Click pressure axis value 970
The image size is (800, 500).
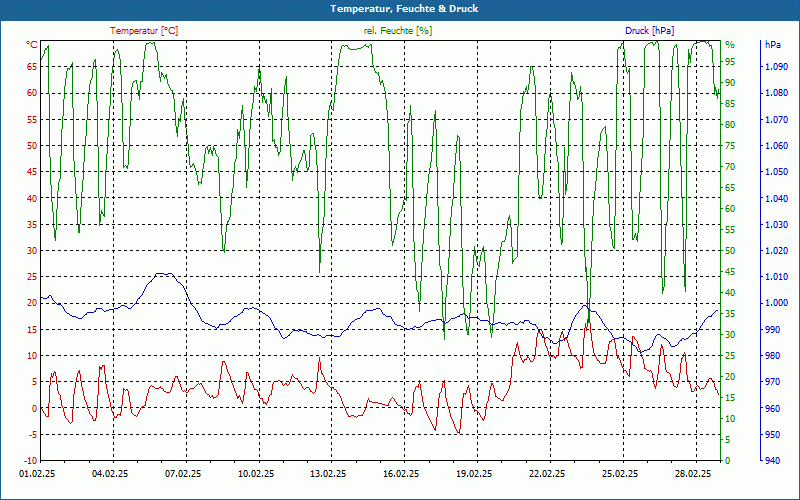tap(772, 382)
